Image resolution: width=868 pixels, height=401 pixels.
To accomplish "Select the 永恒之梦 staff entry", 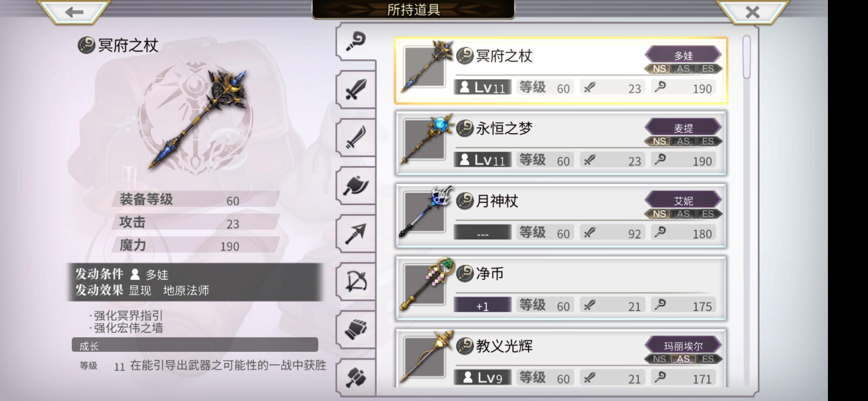I will 560,143.
